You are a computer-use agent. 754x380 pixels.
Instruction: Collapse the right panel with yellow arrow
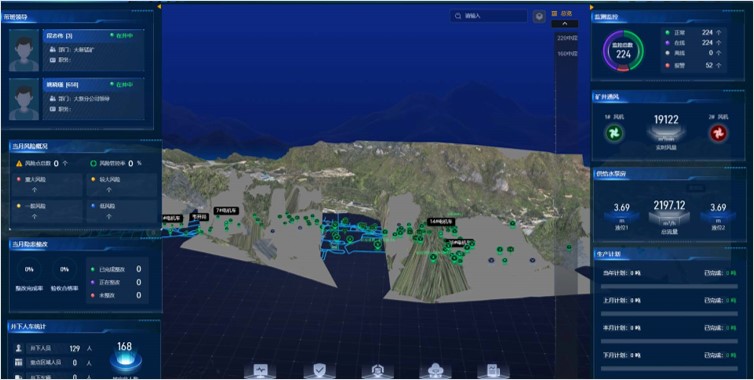[x=591, y=7]
